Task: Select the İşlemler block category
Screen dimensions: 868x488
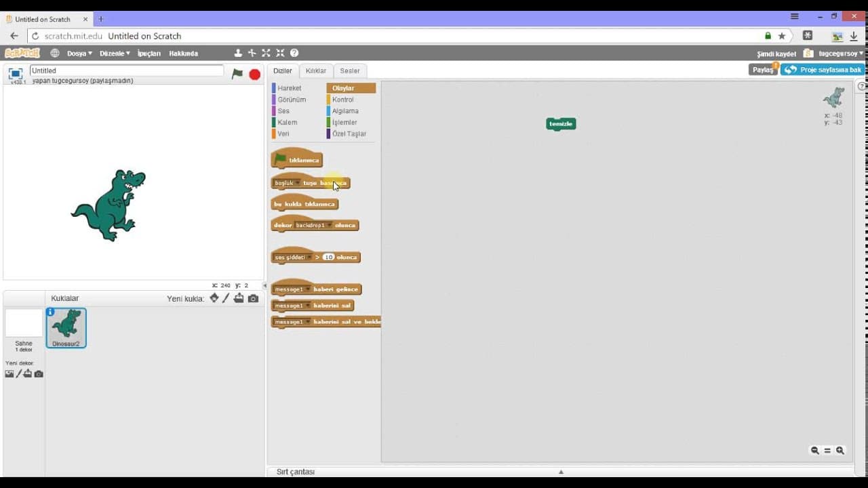Action: (x=344, y=123)
